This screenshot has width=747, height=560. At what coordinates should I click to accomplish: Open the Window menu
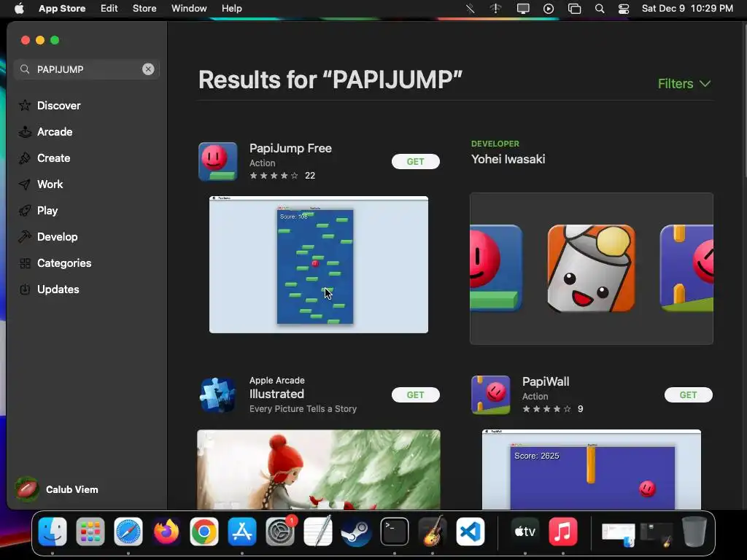click(x=189, y=9)
